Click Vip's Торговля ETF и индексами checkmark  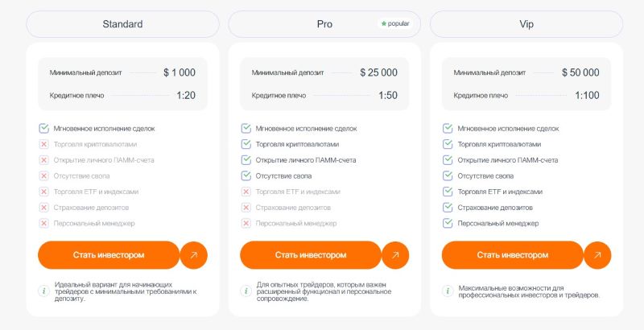[448, 192]
